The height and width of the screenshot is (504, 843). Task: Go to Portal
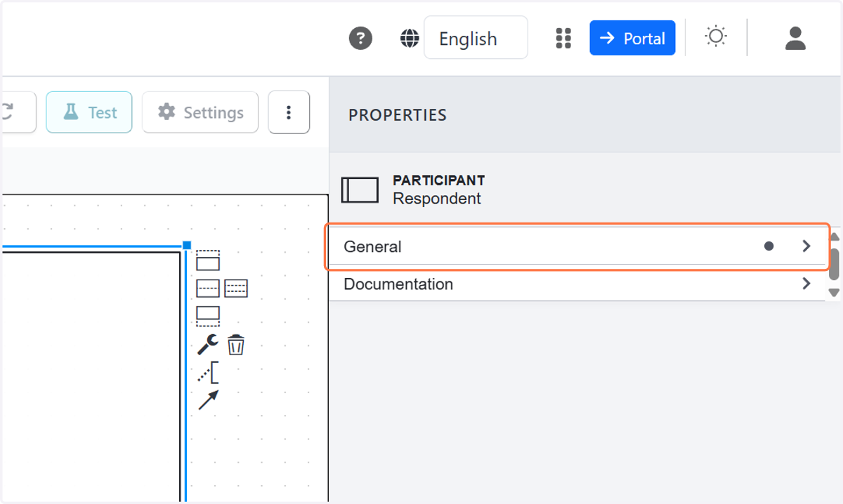pyautogui.click(x=632, y=38)
